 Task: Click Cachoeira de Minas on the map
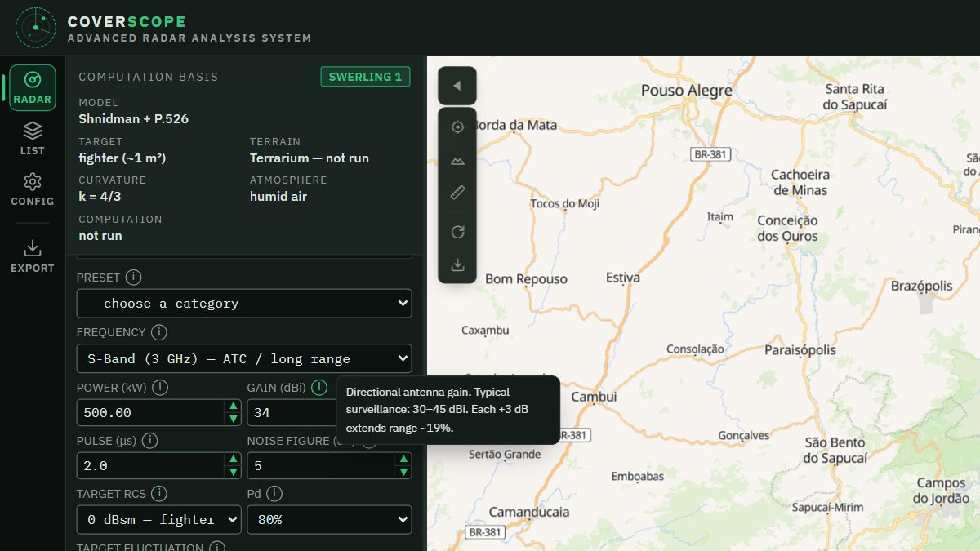pos(800,183)
